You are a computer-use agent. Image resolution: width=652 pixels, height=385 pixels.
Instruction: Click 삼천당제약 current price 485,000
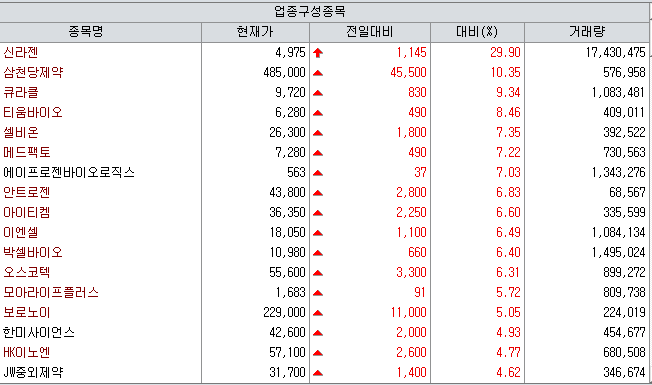284,72
